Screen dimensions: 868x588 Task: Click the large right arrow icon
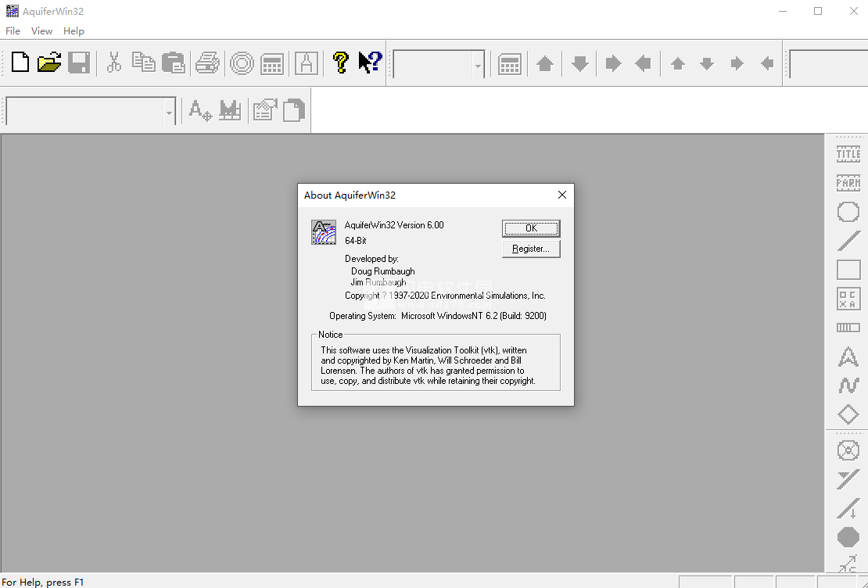pyautogui.click(x=613, y=63)
